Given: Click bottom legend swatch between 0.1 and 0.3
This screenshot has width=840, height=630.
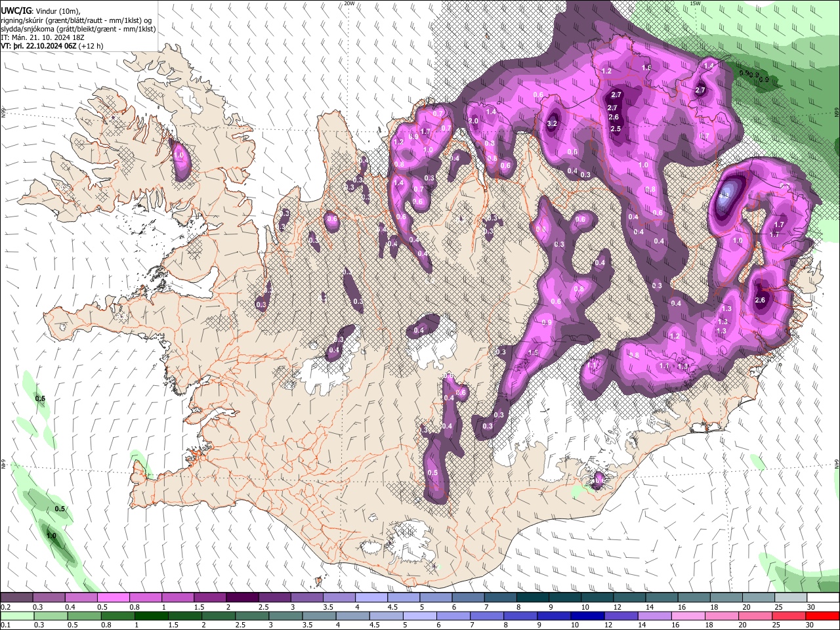Looking at the screenshot, I should 17,616.
